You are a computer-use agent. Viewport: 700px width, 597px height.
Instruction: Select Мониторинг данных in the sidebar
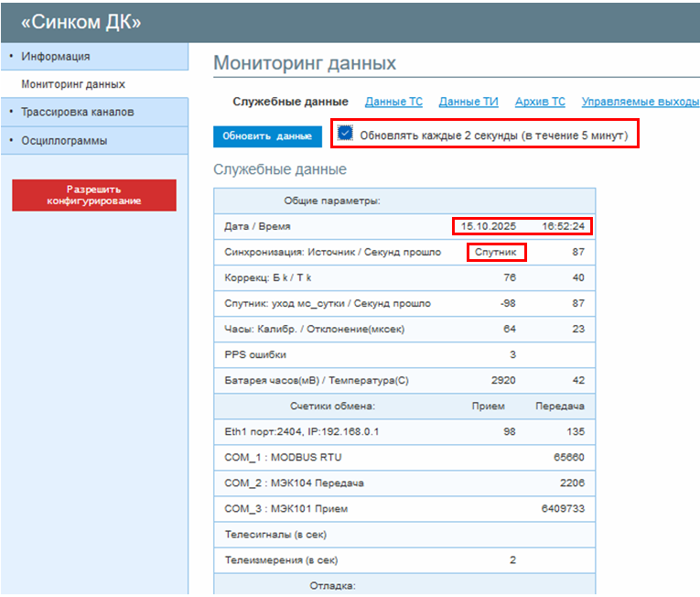coord(73,84)
